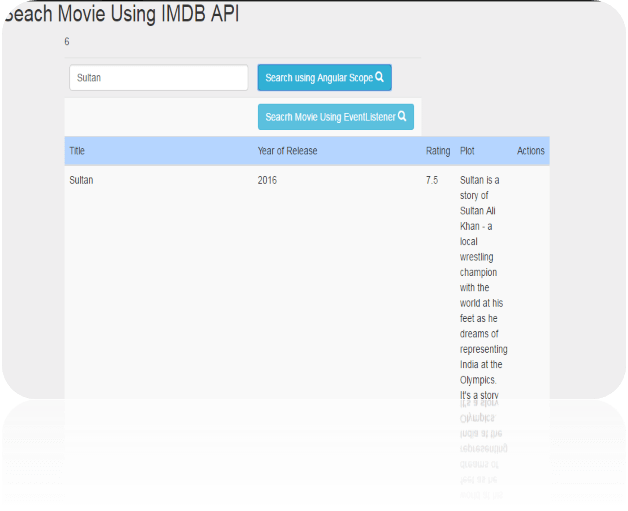Click the Actions column header
The height and width of the screenshot is (511, 628).
(x=531, y=151)
